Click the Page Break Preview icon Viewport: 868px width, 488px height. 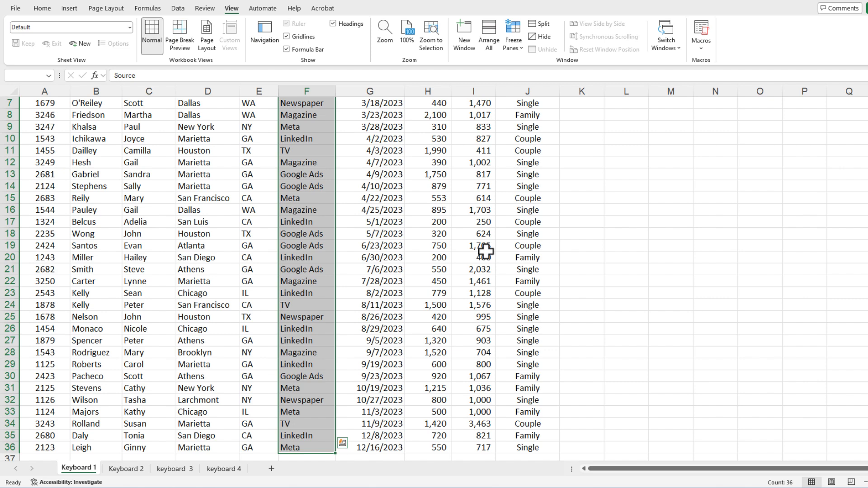tap(179, 28)
